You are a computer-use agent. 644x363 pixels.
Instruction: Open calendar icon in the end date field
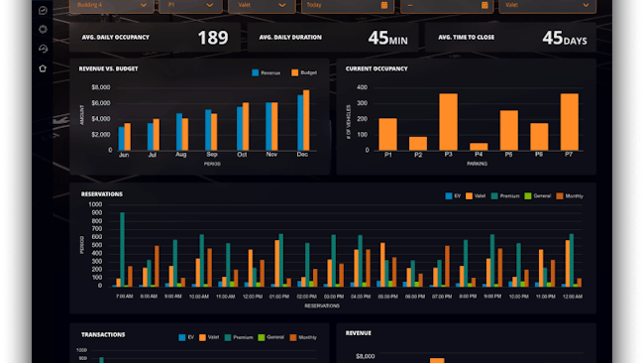[484, 5]
